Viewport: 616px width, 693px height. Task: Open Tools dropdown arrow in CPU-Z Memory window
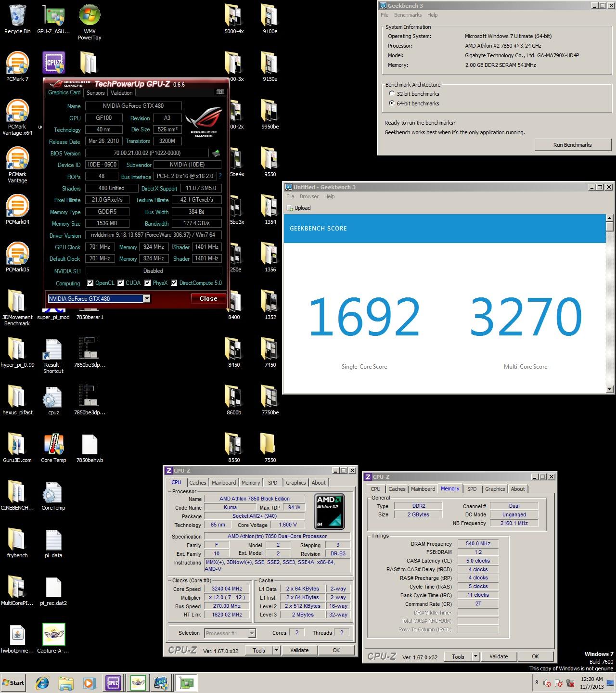(x=475, y=656)
